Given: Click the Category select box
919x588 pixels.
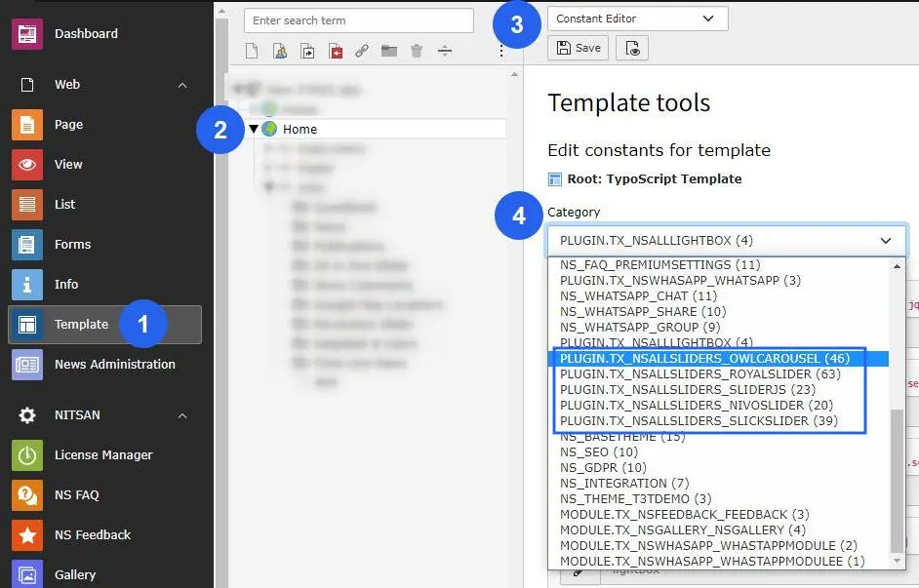Looking at the screenshot, I should tap(727, 241).
